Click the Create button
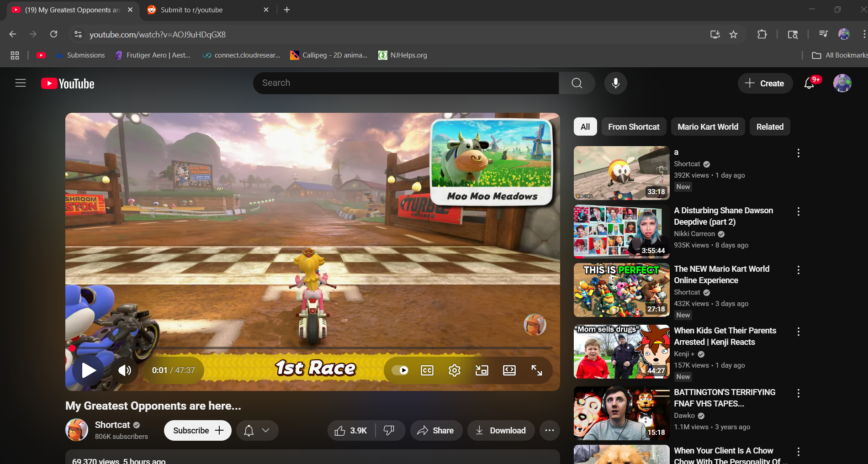The image size is (868, 464). click(x=765, y=83)
